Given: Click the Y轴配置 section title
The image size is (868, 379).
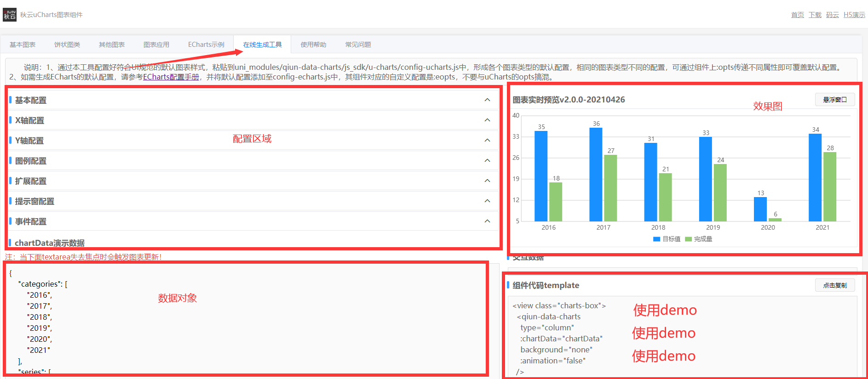Looking at the screenshot, I should point(29,141).
